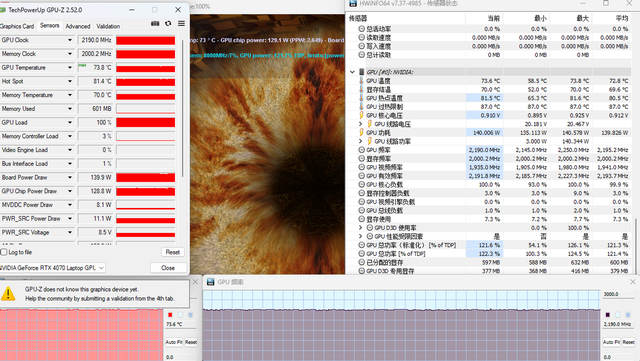Close the temperature graph window
The width and height of the screenshot is (640, 361).
click(x=195, y=282)
